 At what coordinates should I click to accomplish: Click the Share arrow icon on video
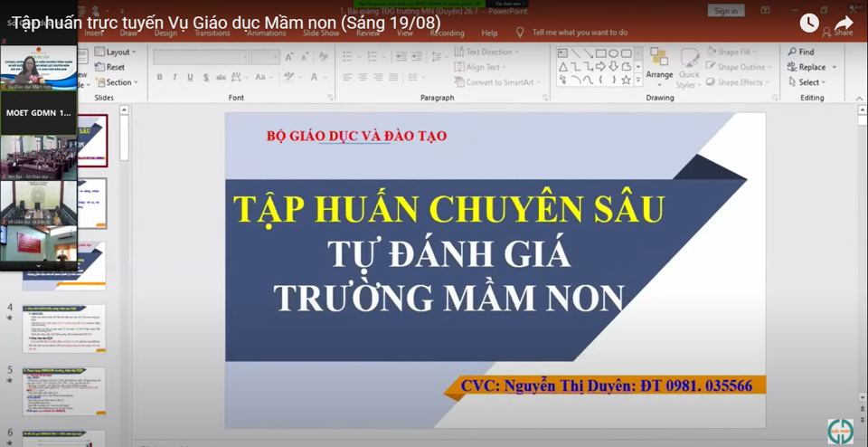[x=844, y=24]
